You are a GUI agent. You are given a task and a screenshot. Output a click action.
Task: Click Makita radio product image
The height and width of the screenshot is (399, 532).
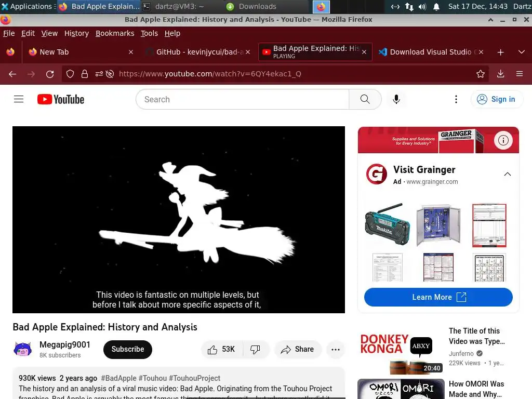[x=388, y=224]
